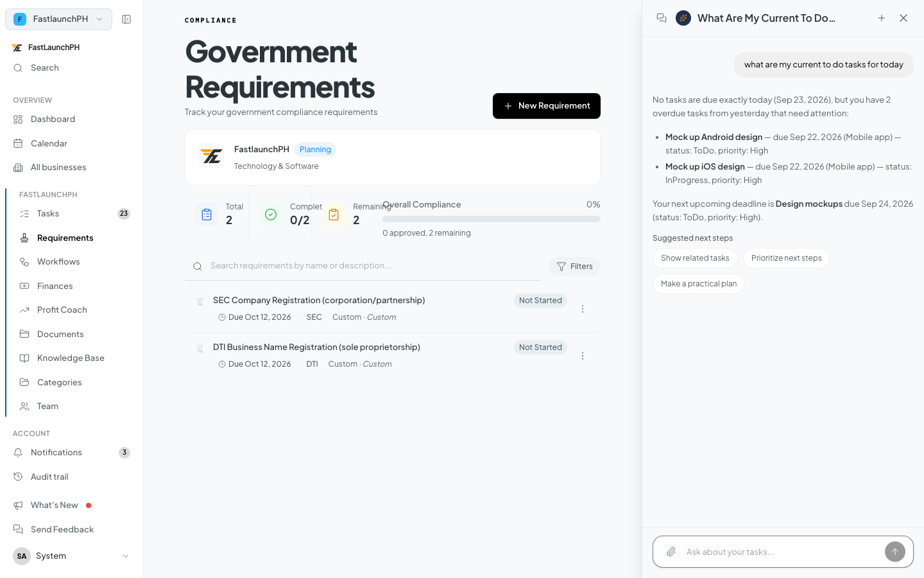Click Not Started status of DTI requirement
This screenshot has height=578, width=924.
tap(540, 347)
